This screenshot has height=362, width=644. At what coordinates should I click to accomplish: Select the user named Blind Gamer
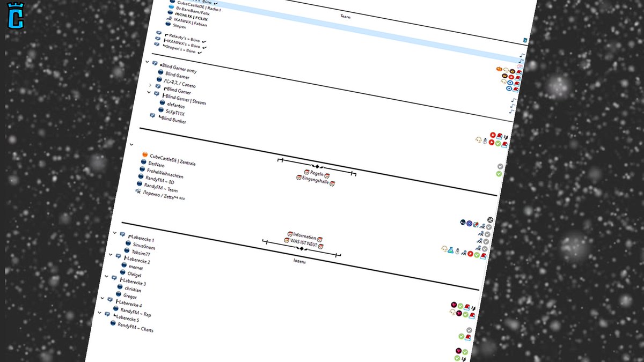pyautogui.click(x=177, y=76)
